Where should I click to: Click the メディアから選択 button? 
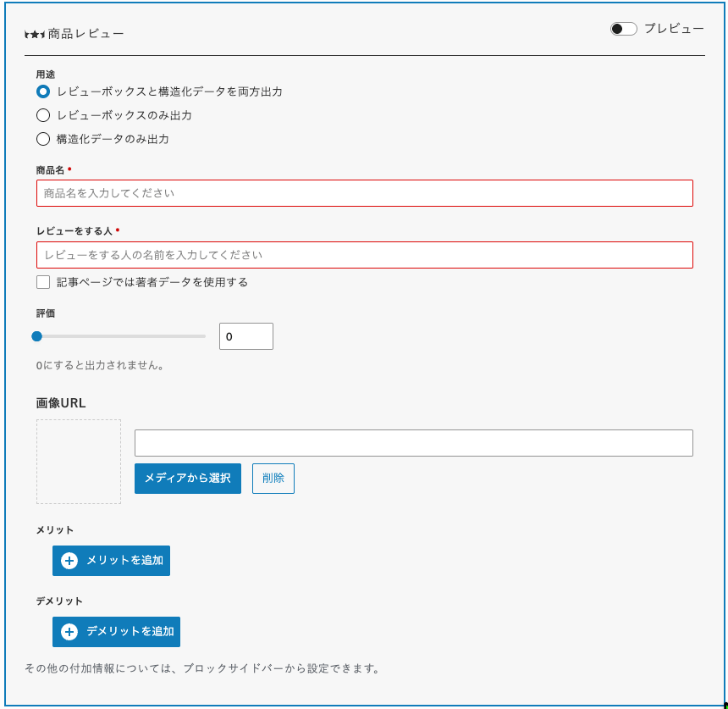point(187,479)
